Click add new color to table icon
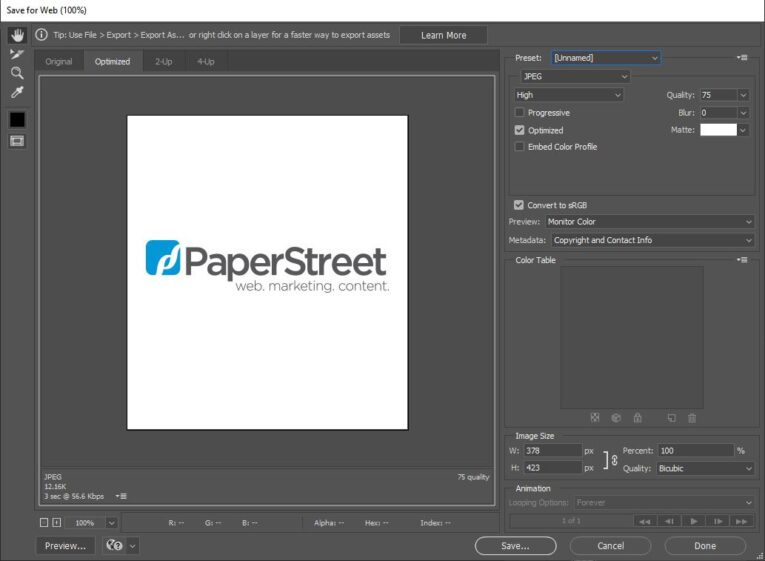This screenshot has width=765, height=561. pos(671,418)
